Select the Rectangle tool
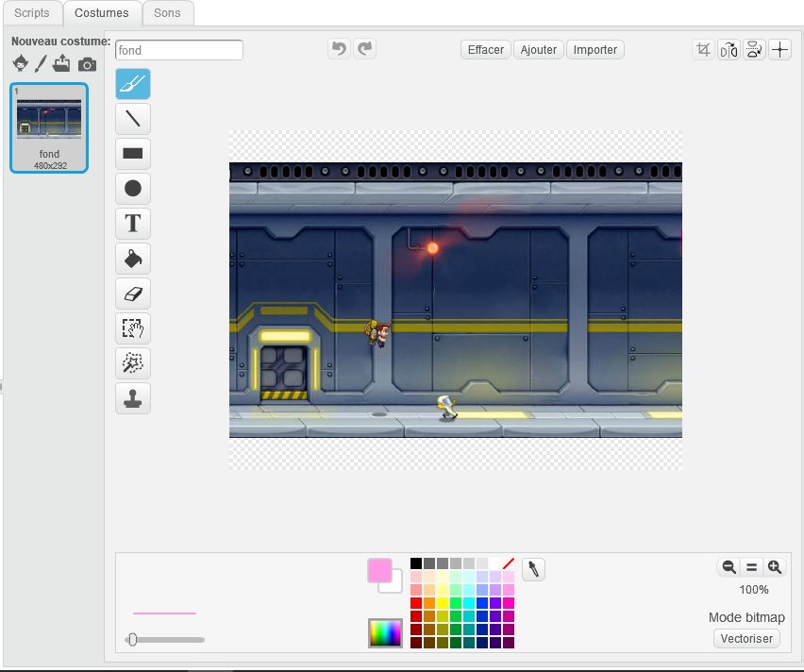 click(133, 154)
